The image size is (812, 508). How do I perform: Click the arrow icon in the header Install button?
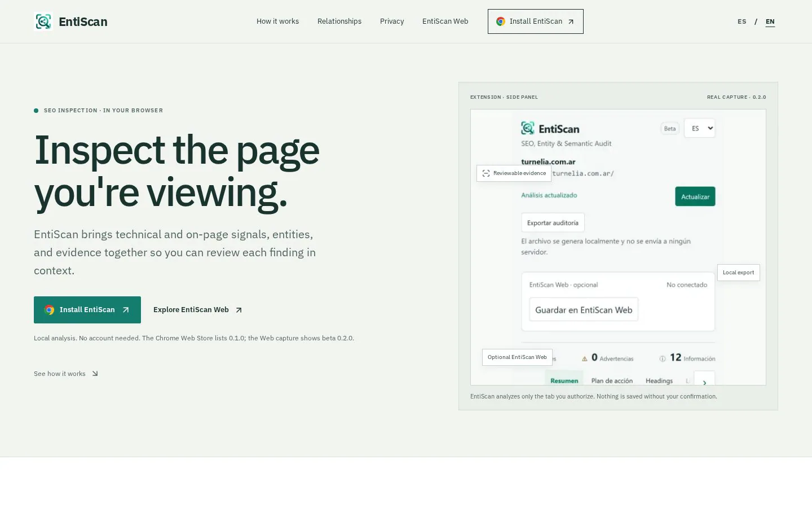(x=571, y=21)
